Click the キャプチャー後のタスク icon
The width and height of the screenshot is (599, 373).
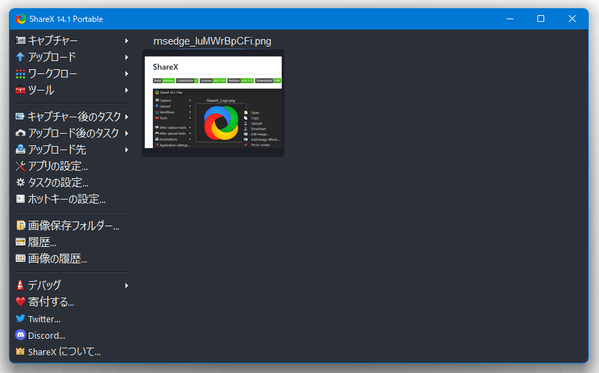click(20, 117)
